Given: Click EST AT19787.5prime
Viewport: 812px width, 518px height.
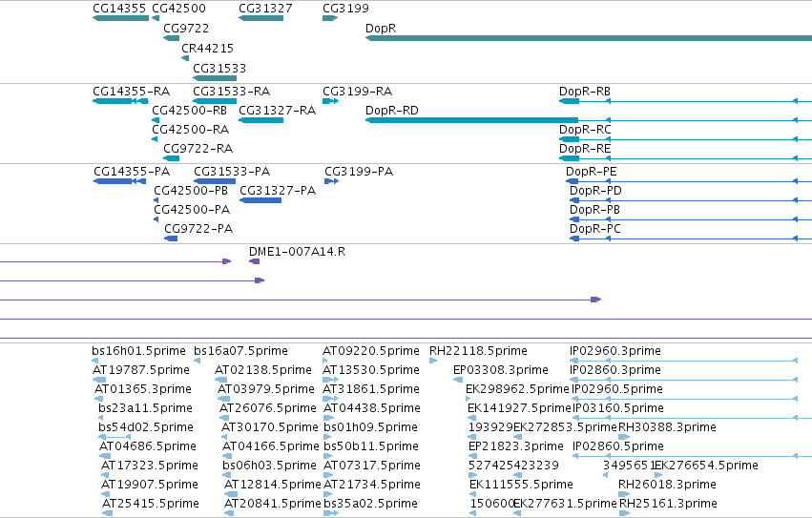Looking at the screenshot, I should click(141, 370).
